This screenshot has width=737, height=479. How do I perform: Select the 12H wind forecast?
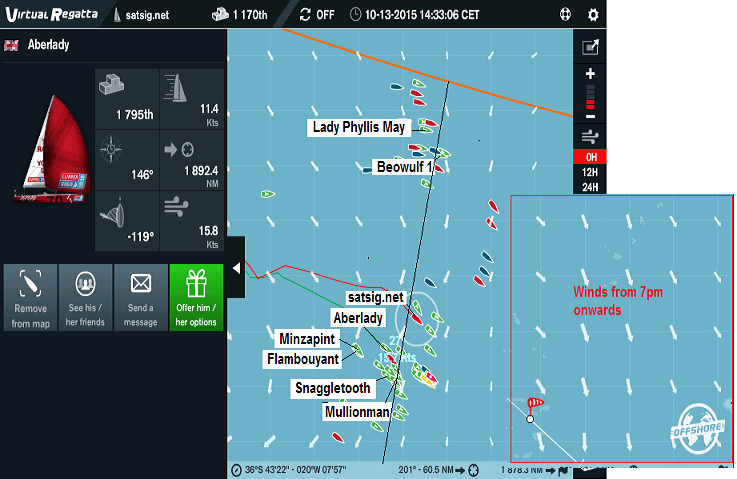point(590,172)
